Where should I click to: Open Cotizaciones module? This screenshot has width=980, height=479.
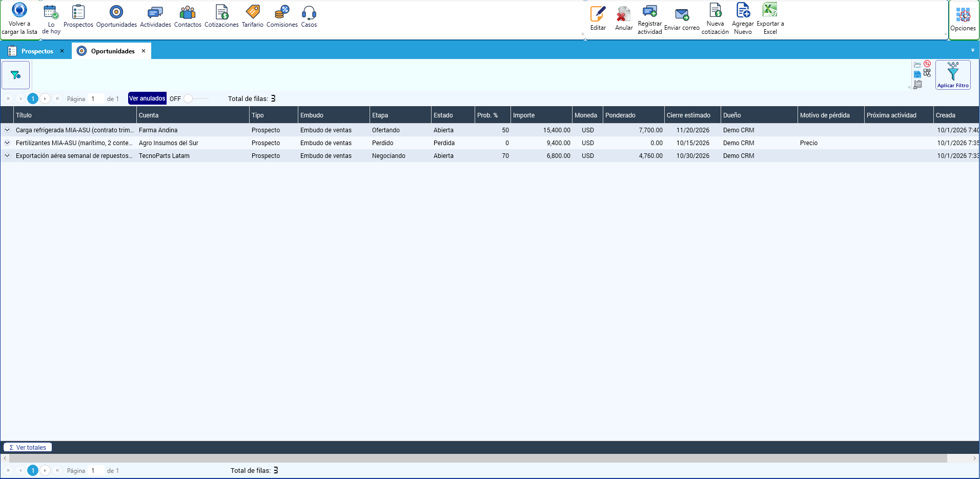tap(221, 16)
